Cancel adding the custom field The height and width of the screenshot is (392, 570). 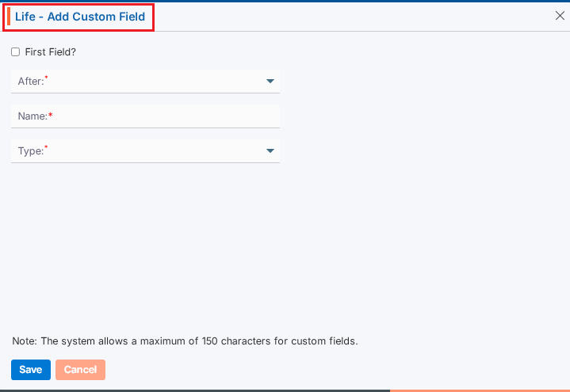coord(80,370)
